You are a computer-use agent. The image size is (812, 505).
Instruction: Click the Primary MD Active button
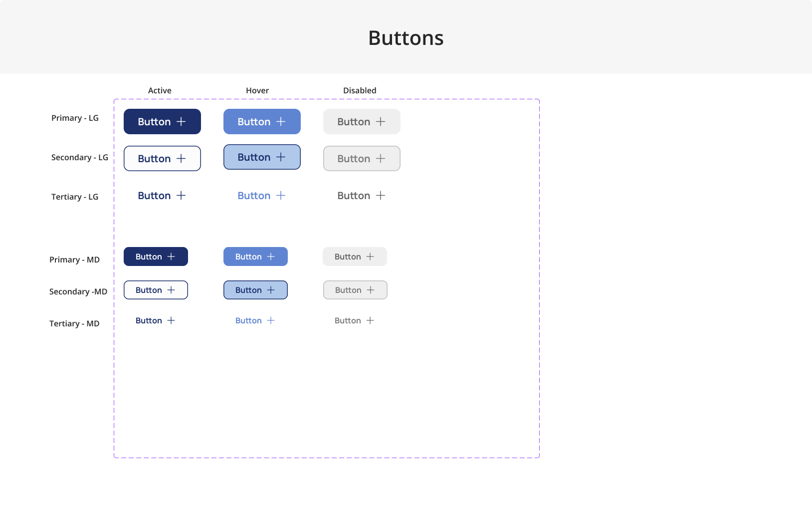pyautogui.click(x=156, y=256)
